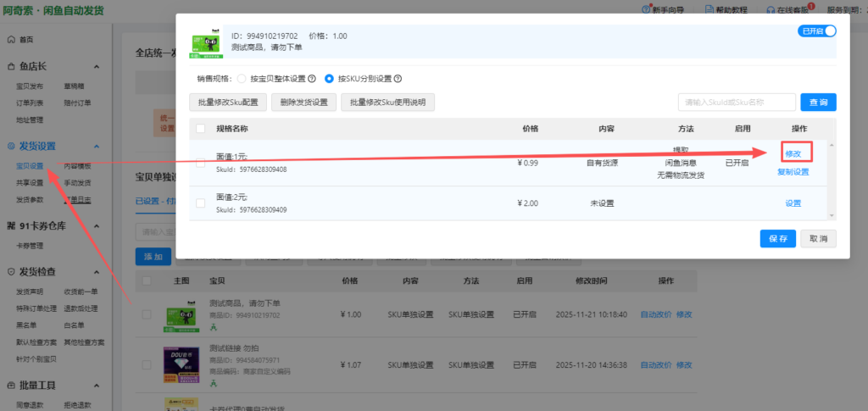Click the SKU list scrollbar down arrow

click(x=832, y=215)
